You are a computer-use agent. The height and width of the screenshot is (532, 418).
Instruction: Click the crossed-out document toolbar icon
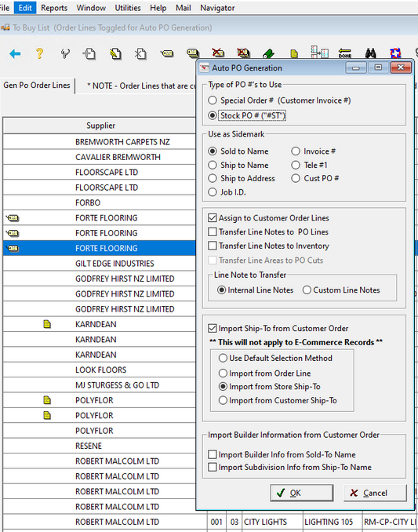pos(140,53)
